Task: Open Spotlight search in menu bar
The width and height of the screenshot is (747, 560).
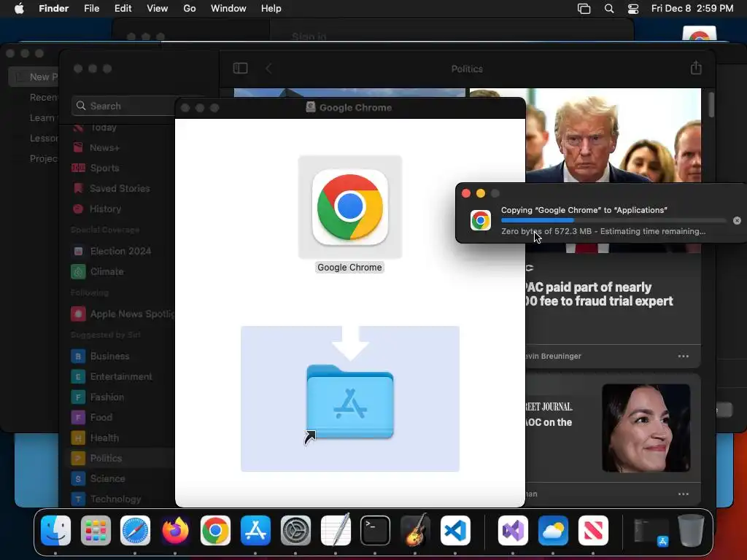Action: (x=609, y=9)
